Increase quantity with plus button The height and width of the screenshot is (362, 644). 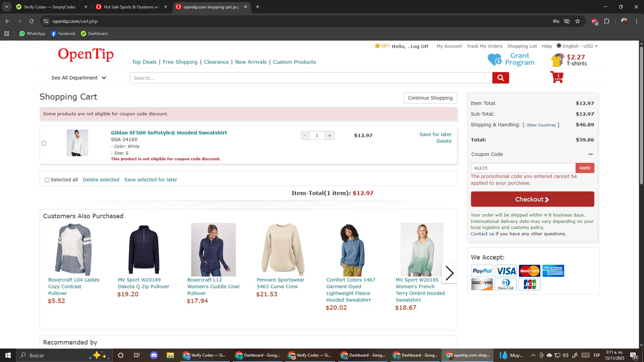coord(330,136)
